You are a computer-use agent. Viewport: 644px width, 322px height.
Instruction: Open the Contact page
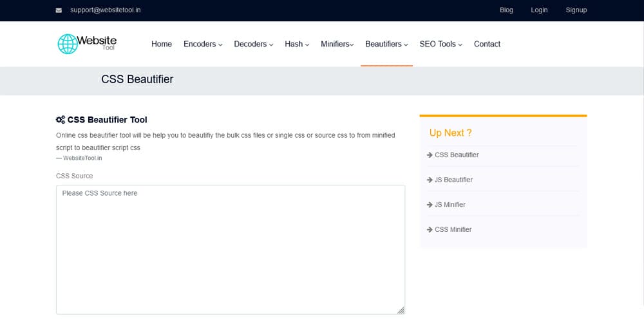coord(487,44)
